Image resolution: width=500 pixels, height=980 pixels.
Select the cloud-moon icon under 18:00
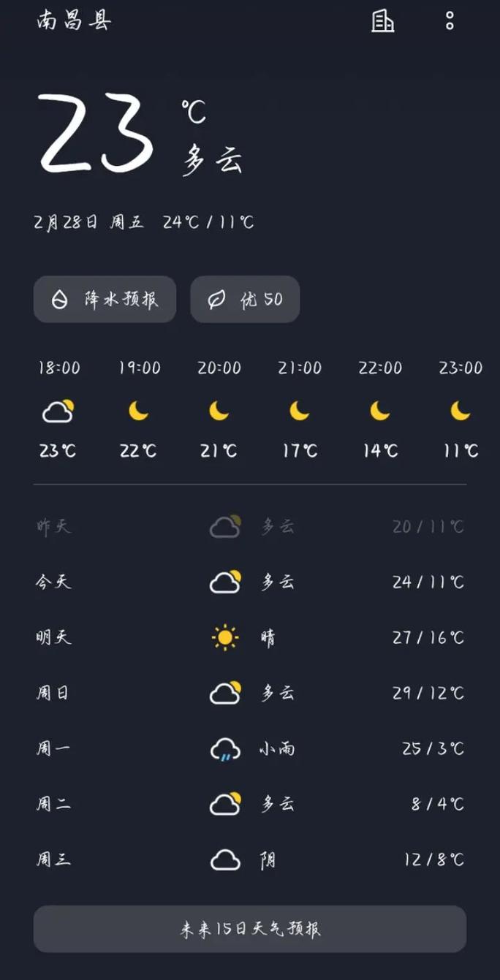pyautogui.click(x=58, y=411)
